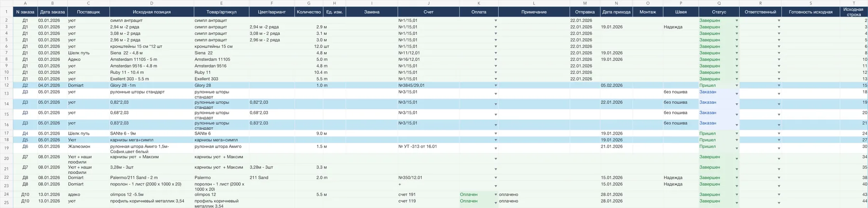Click the 'Готовность исходная' header cell
The image size is (868, 208).
pyautogui.click(x=810, y=12)
